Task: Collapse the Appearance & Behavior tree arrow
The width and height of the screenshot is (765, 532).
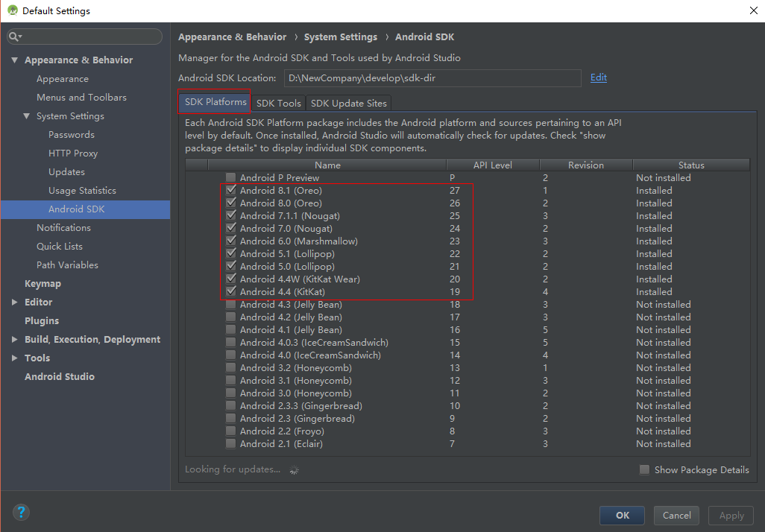Action: [x=15, y=60]
